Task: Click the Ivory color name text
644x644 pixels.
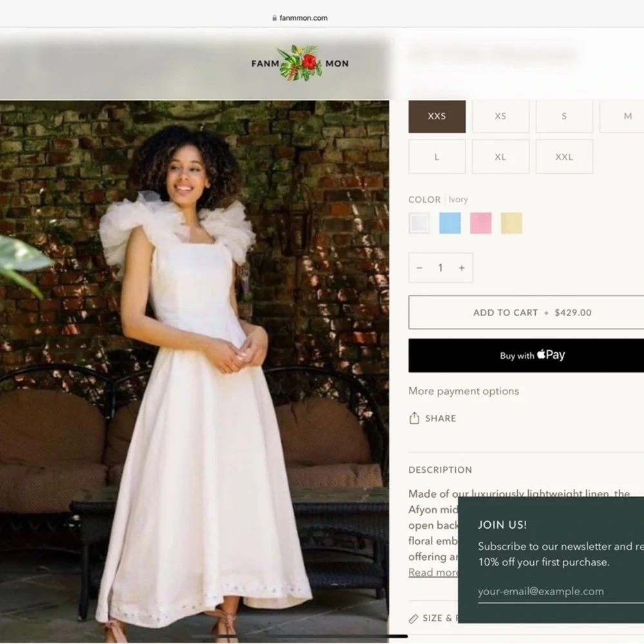Action: pos(458,200)
